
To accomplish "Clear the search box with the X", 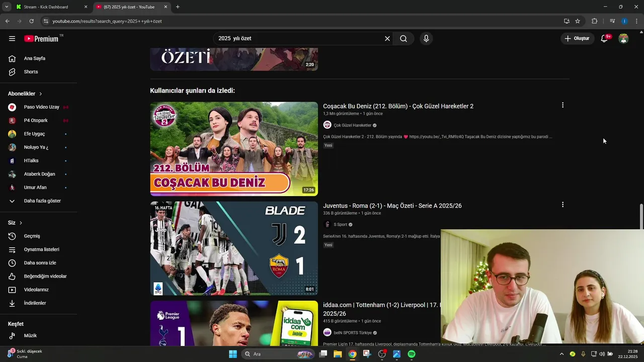I will [387, 39].
